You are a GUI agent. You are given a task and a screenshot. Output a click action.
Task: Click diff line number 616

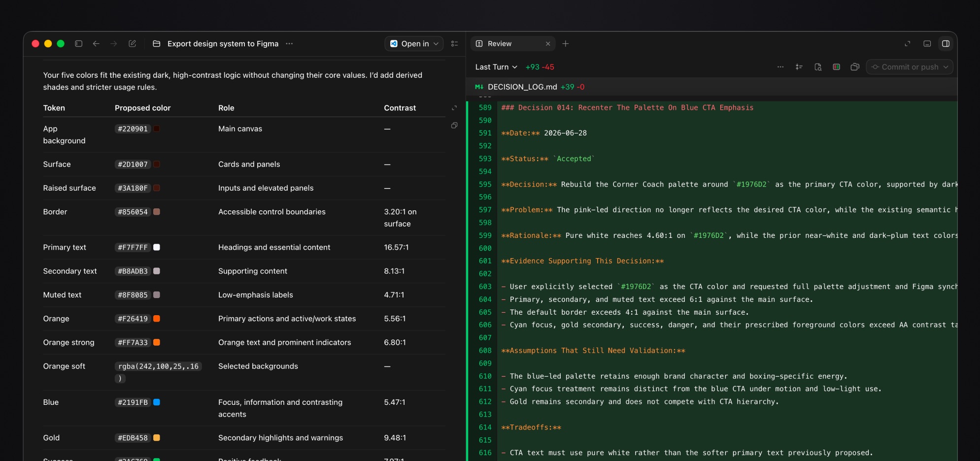click(485, 453)
